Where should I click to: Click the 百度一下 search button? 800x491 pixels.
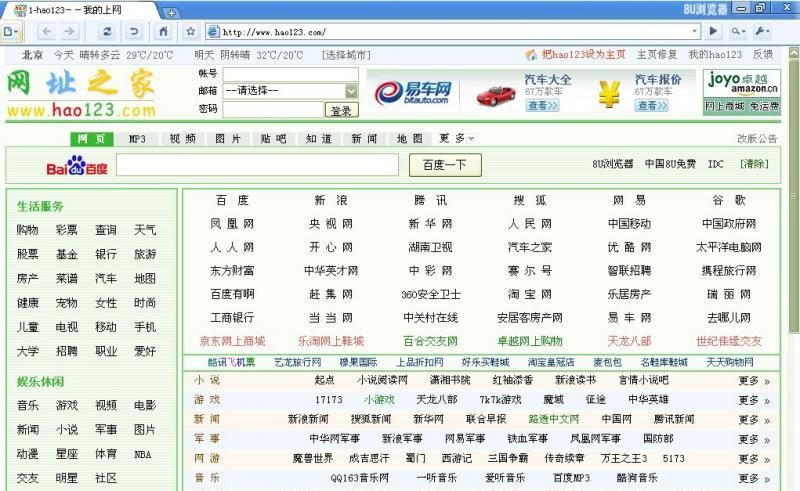445,165
